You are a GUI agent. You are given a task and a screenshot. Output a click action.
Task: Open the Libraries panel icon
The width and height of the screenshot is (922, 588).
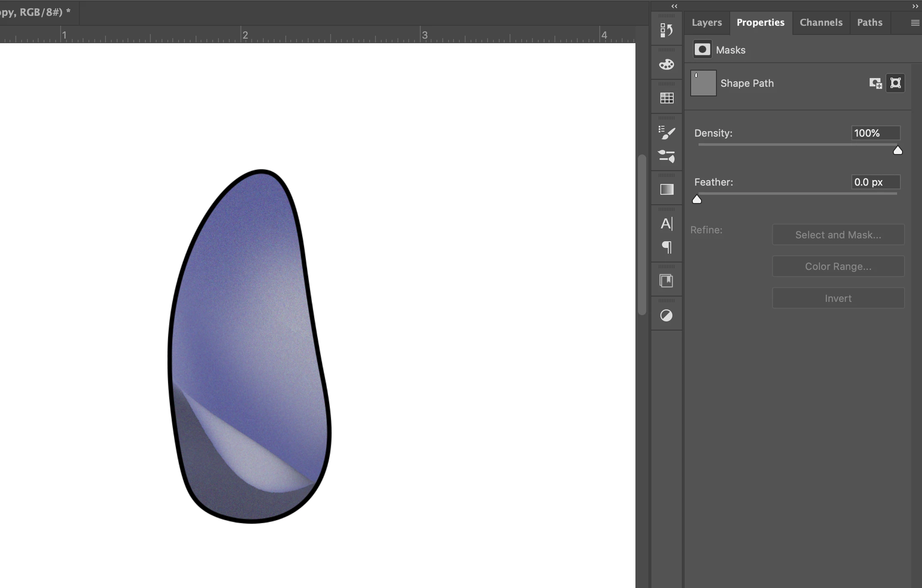tap(667, 281)
